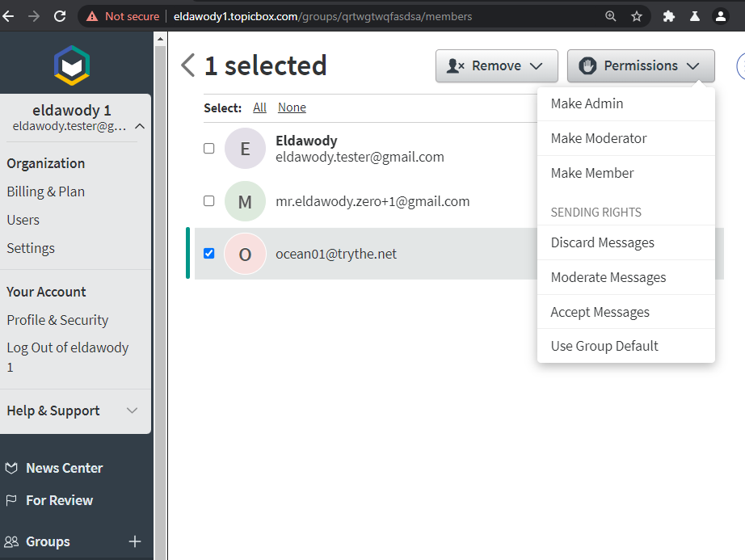Click the 'O' avatar for ocean01

tap(245, 254)
